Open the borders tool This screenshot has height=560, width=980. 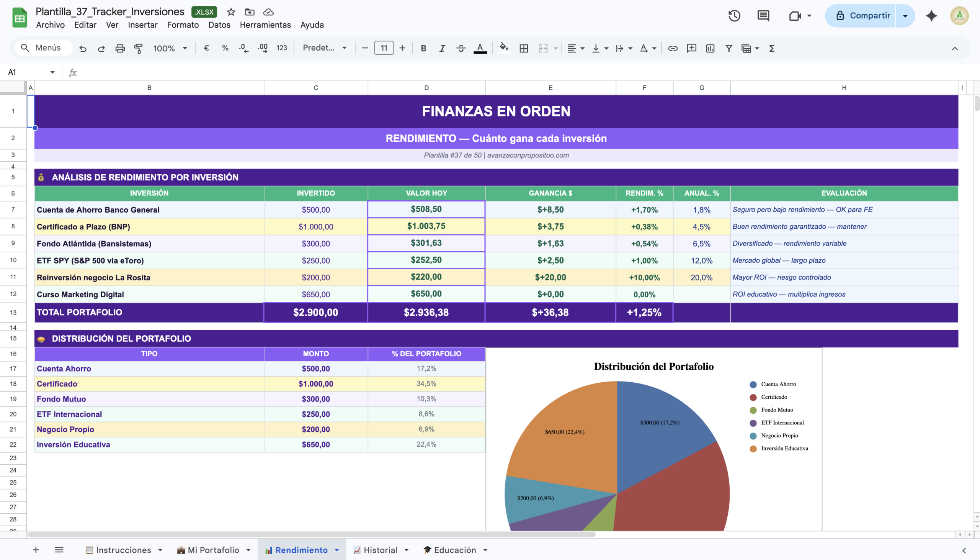(x=523, y=48)
